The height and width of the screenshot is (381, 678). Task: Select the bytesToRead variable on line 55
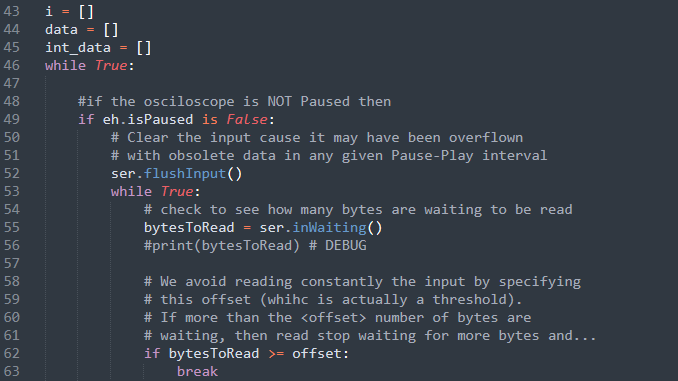pos(189,227)
